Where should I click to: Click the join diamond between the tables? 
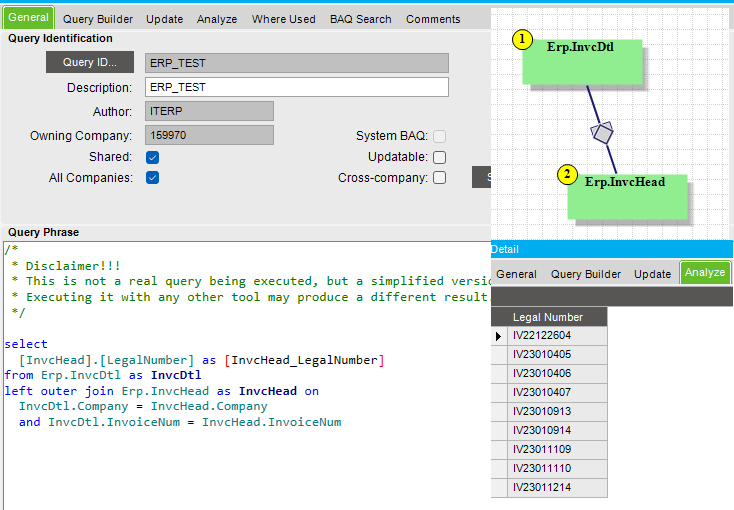[x=602, y=133]
